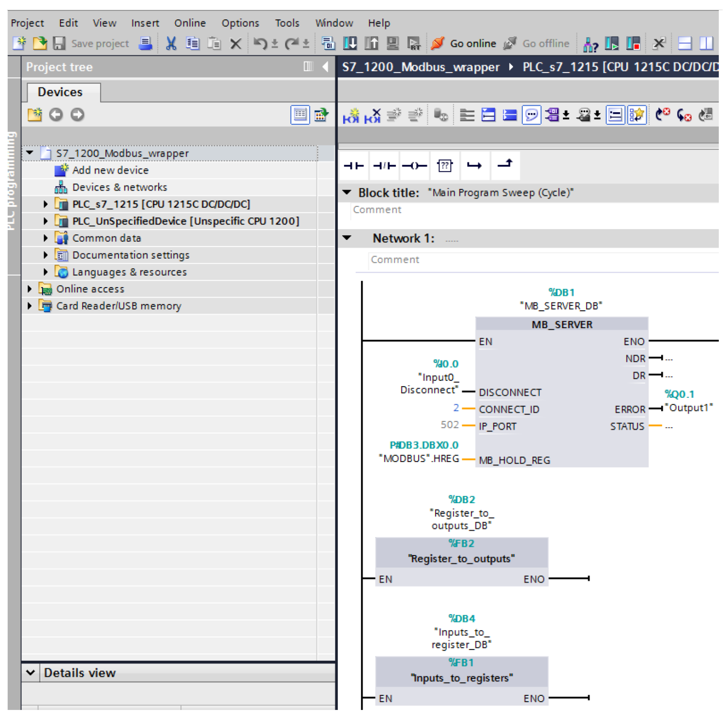Toggle network comments display
This screenshot has width=728, height=720.
531,115
